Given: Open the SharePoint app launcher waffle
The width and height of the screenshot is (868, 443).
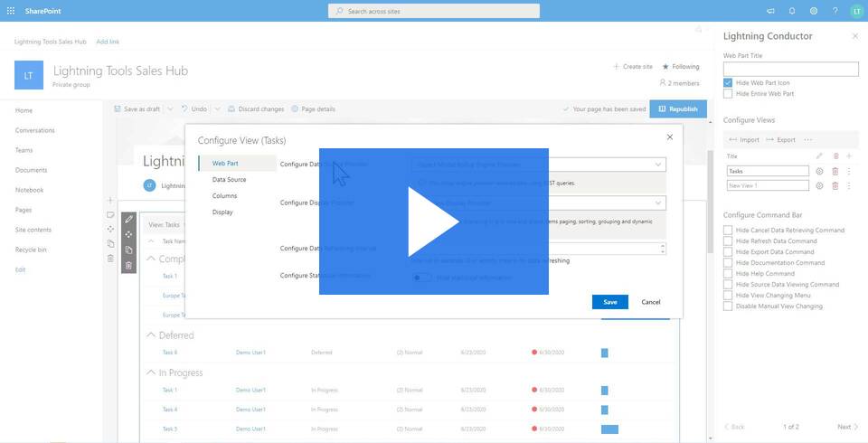Looking at the screenshot, I should [x=11, y=11].
